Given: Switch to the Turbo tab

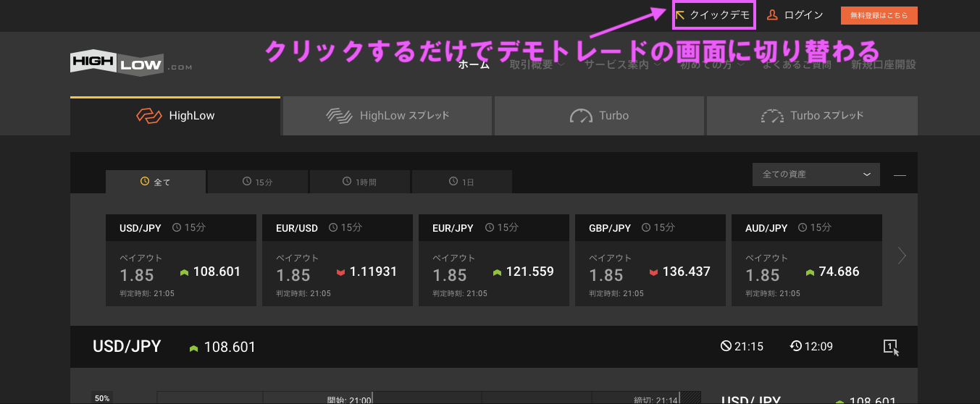Looking at the screenshot, I should tap(599, 116).
